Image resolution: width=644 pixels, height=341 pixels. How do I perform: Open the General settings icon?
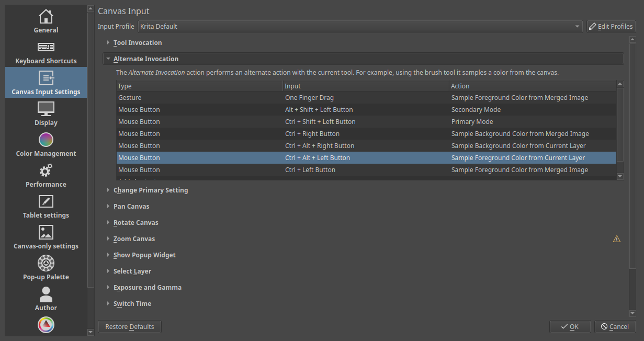coord(46,17)
